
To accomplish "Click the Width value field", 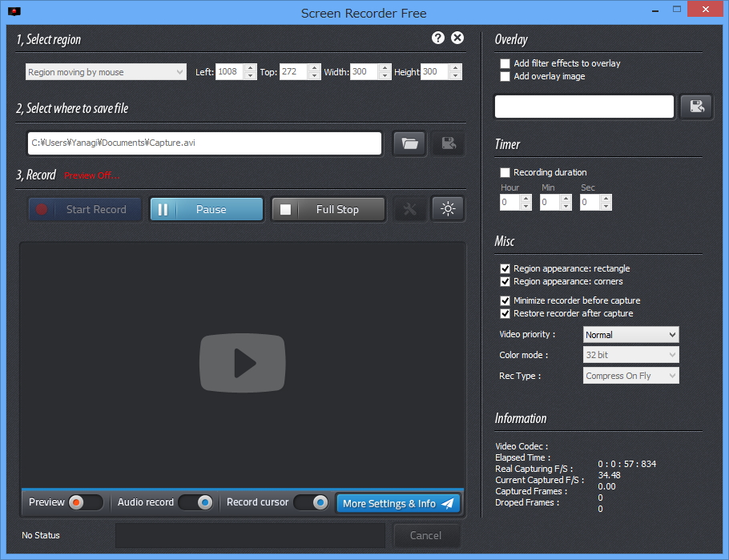I will [x=364, y=71].
